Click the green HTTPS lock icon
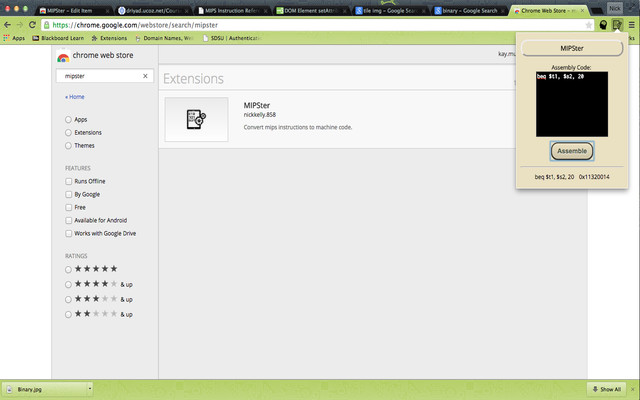Viewport: 640px width, 400px height. click(47, 25)
